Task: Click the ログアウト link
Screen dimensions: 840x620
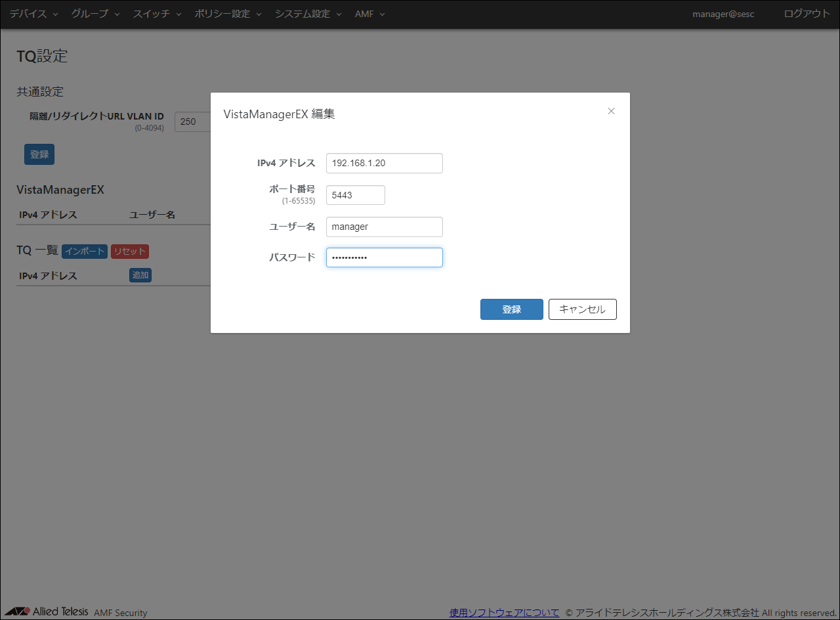Action: (x=807, y=14)
